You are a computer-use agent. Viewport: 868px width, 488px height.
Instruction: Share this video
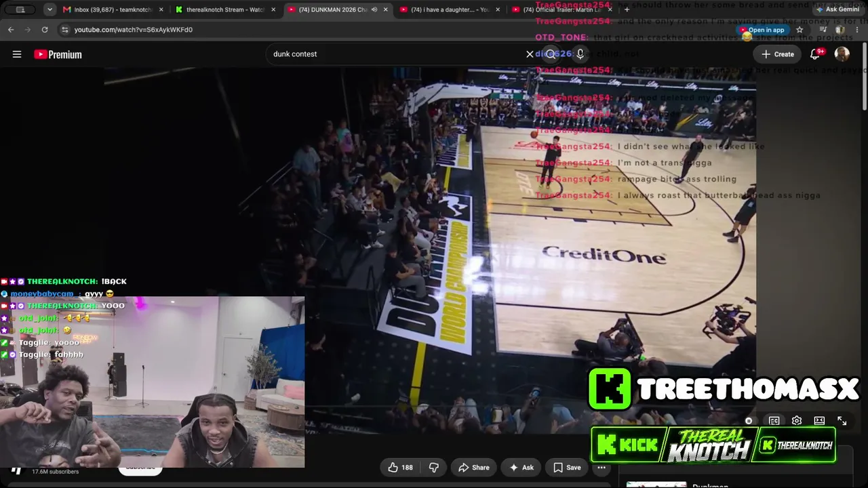(473, 468)
